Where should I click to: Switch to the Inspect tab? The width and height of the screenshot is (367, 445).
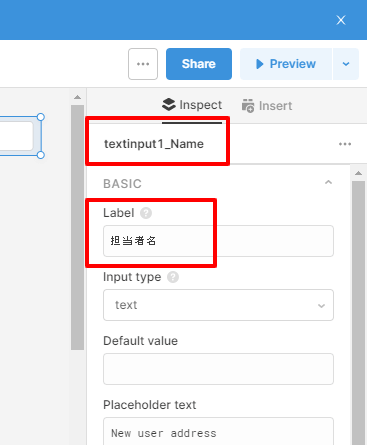click(x=192, y=105)
